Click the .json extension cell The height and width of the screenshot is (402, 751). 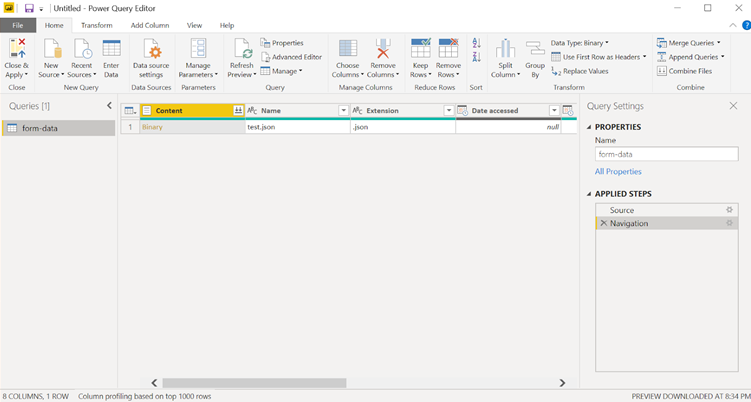(403, 127)
